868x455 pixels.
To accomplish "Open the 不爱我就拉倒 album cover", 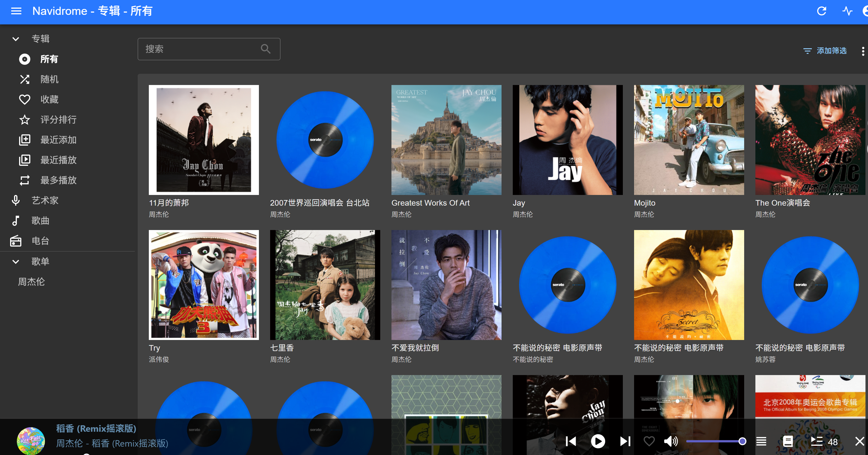I will [446, 285].
